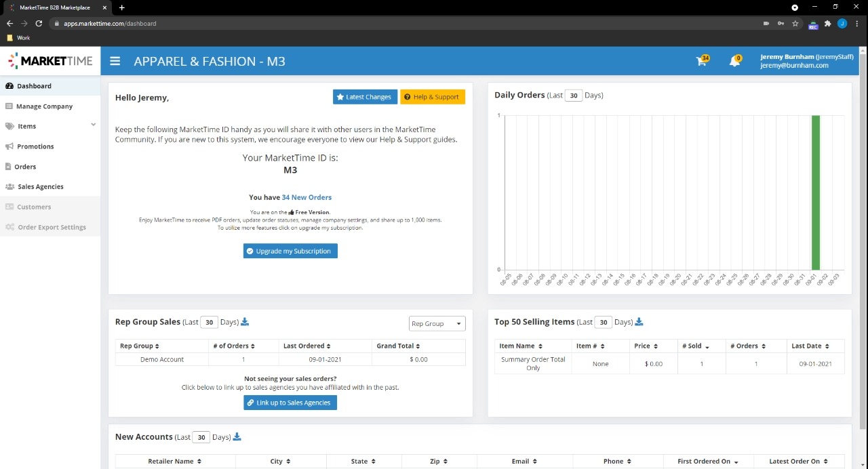The height and width of the screenshot is (469, 868).
Task: Open the Chrome extensions puzzle icon
Action: 827,23
